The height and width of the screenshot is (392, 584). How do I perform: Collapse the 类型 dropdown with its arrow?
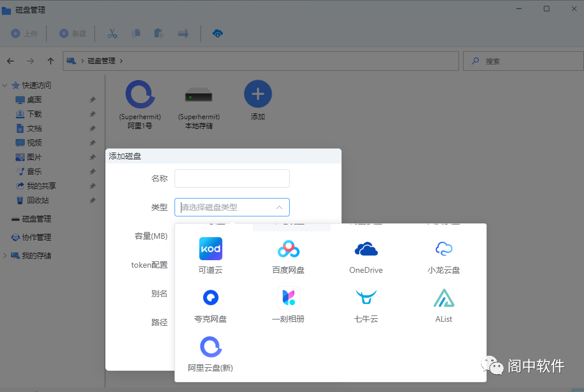(279, 207)
